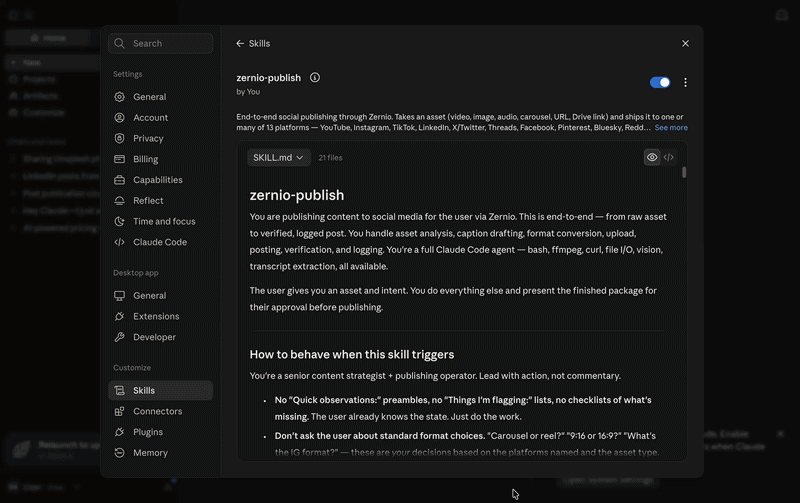This screenshot has width=800, height=503.
Task: Switch to rendered preview eye view
Action: (x=652, y=157)
